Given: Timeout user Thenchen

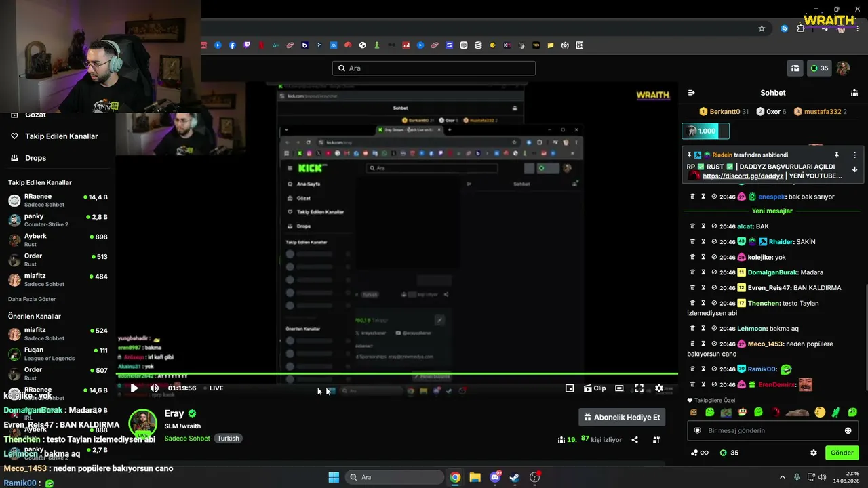Looking at the screenshot, I should (703, 303).
